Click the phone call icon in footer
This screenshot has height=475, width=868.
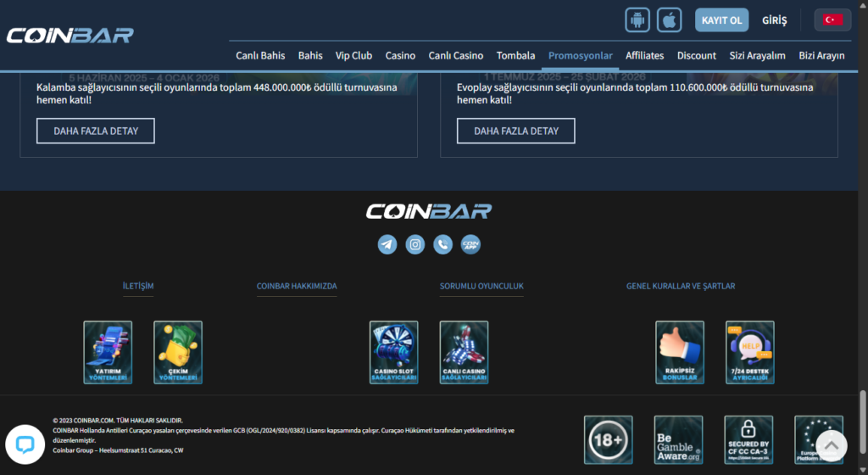pyautogui.click(x=443, y=244)
